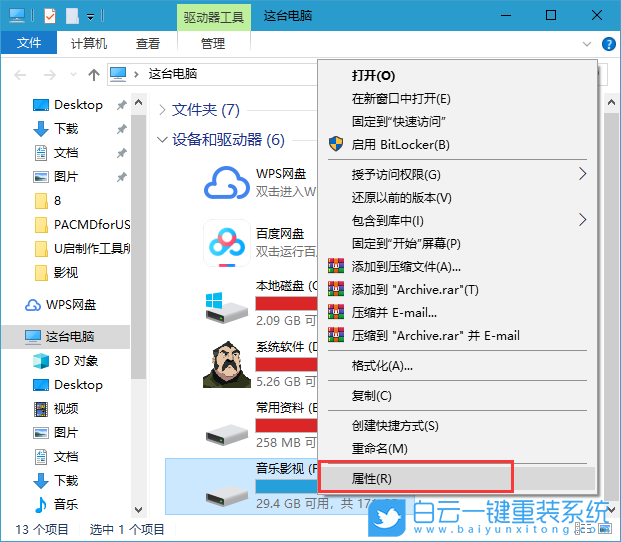Click the address bar path chevron
The width and height of the screenshot is (621, 542).
(137, 74)
